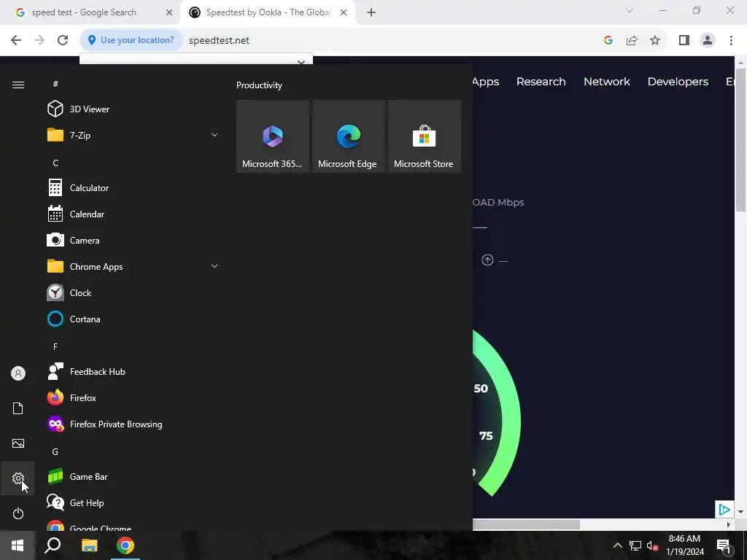Image resolution: width=747 pixels, height=560 pixels.
Task: Launch Cortana from app list
Action: click(132, 319)
